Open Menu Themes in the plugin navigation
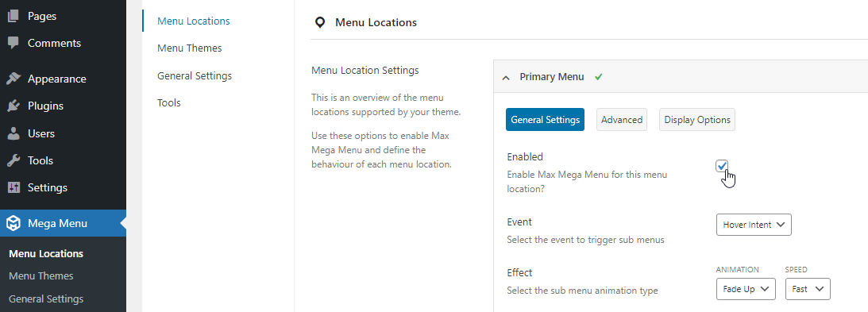Image resolution: width=868 pixels, height=312 pixels. pos(189,48)
